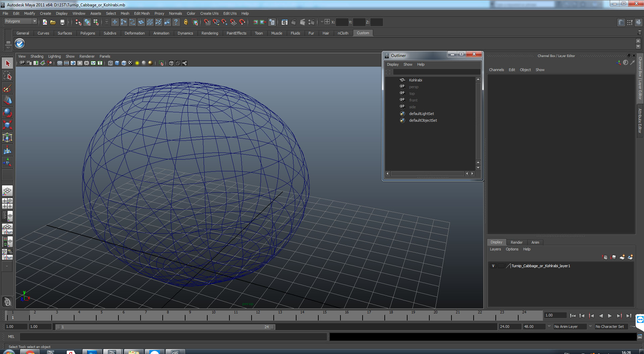Toggle visibility V of Turnip_Cabbage_or_Kohlrabi_layer1

click(493, 266)
